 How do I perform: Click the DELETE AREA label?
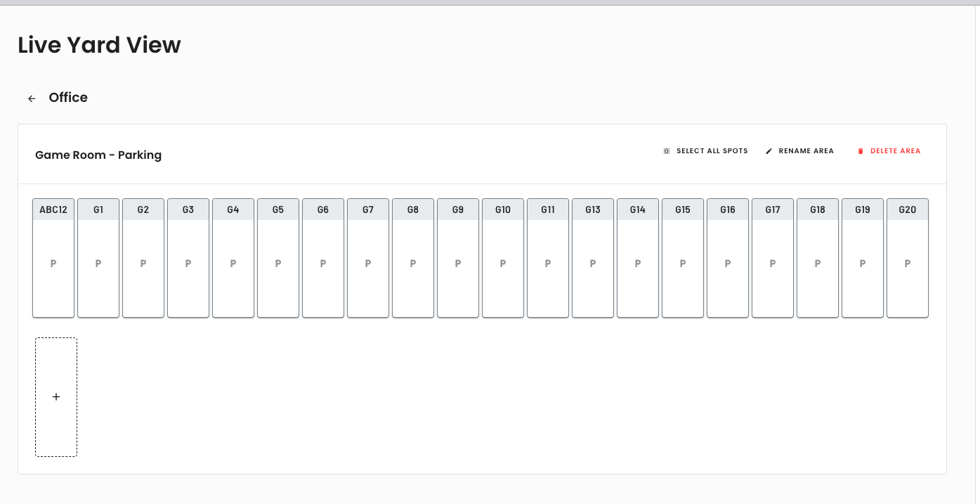click(x=896, y=151)
